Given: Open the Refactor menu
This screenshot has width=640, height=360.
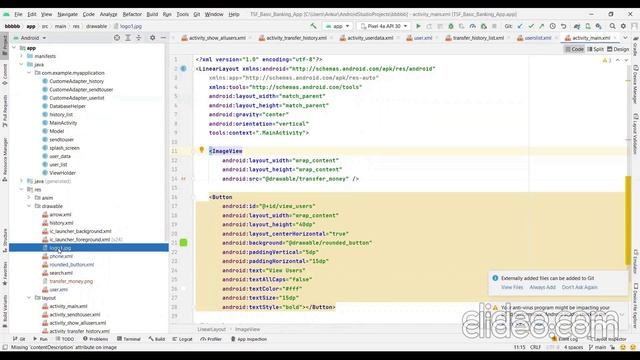Looking at the screenshot, I should [x=132, y=14].
